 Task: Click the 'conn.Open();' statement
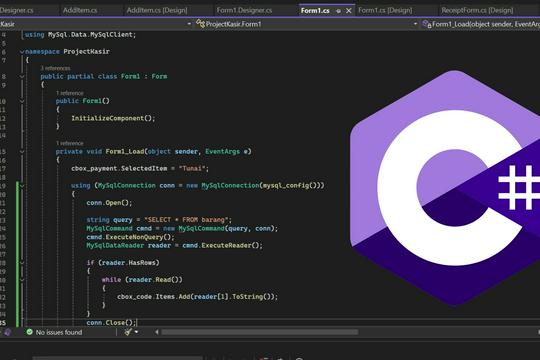point(109,203)
